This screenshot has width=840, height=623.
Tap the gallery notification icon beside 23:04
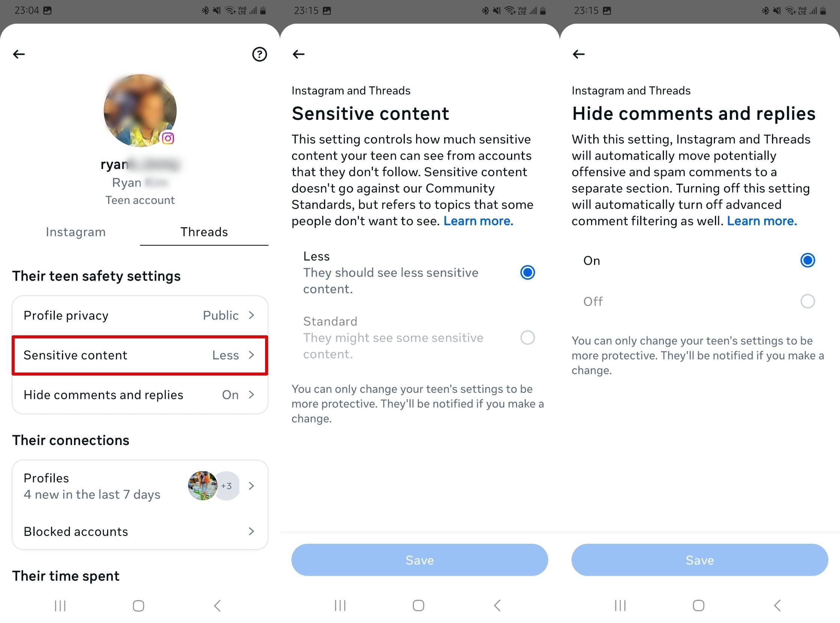point(47,11)
